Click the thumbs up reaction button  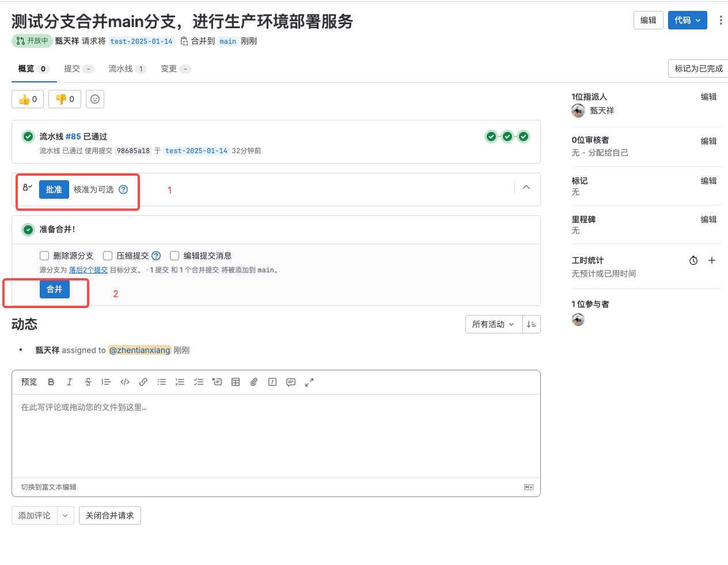[x=28, y=99]
